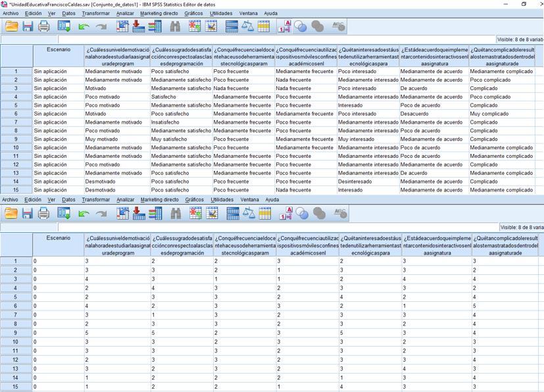This screenshot has height=392, width=544.
Task: Select row 7 header in upper table
Action: click(16, 122)
